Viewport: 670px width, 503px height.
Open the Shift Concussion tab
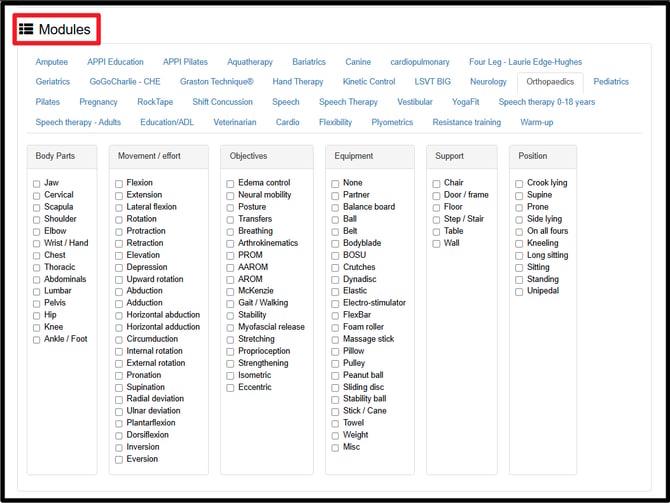click(x=222, y=102)
